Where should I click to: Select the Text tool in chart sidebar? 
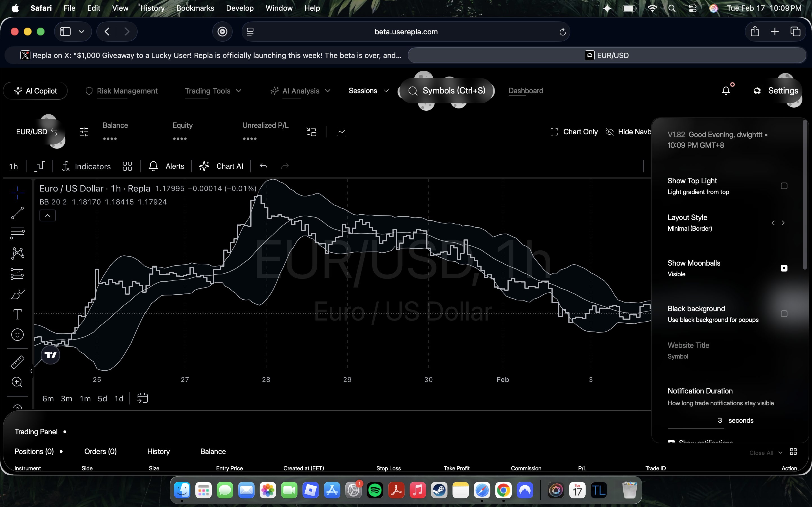[x=17, y=314]
